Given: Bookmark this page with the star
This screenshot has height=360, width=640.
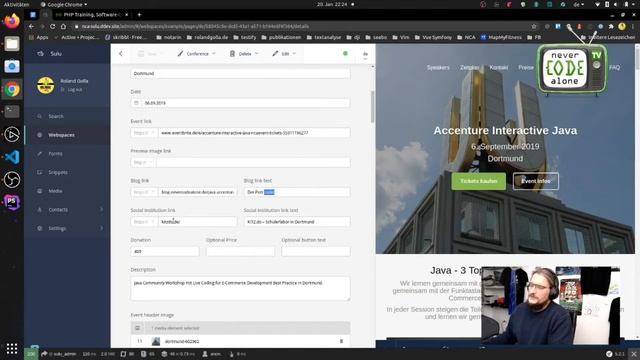Looking at the screenshot, I should pos(534,26).
